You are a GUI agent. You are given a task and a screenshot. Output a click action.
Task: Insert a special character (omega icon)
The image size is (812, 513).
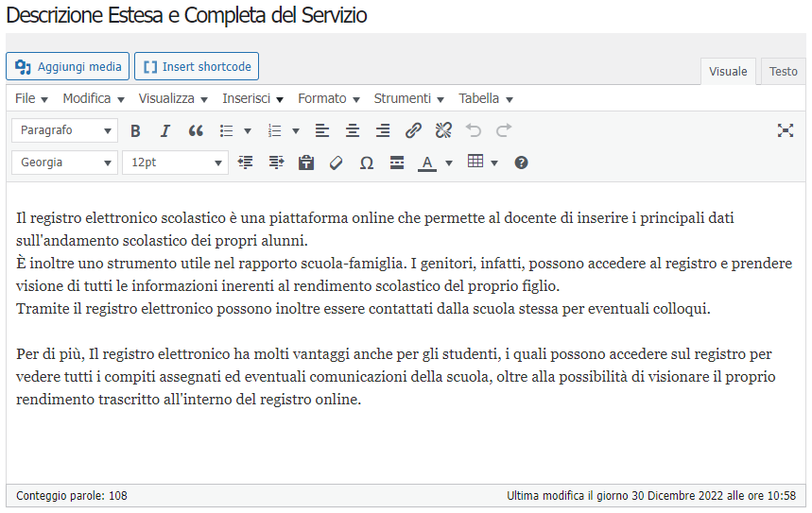point(367,162)
